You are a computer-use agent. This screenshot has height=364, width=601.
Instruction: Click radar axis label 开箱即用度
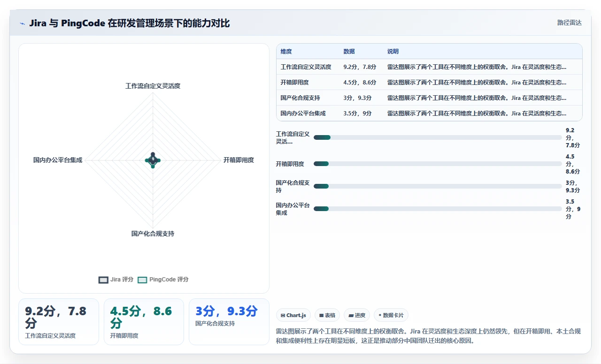click(239, 160)
